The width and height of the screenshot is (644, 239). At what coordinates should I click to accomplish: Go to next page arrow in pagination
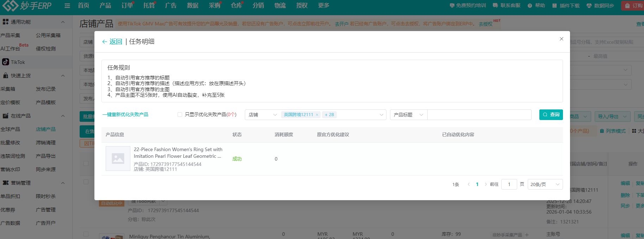click(486, 184)
